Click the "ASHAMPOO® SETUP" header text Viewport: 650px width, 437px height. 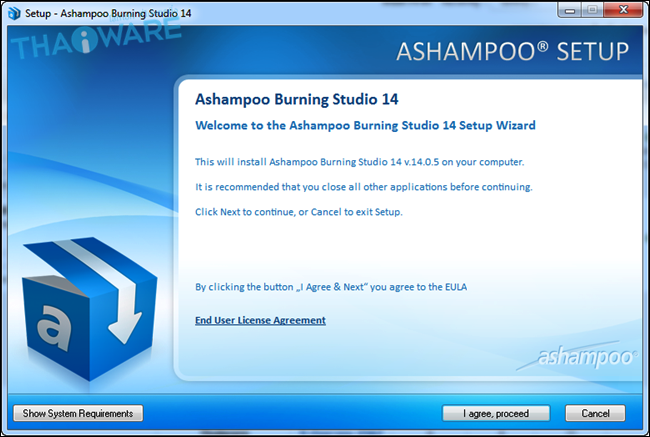[512, 52]
